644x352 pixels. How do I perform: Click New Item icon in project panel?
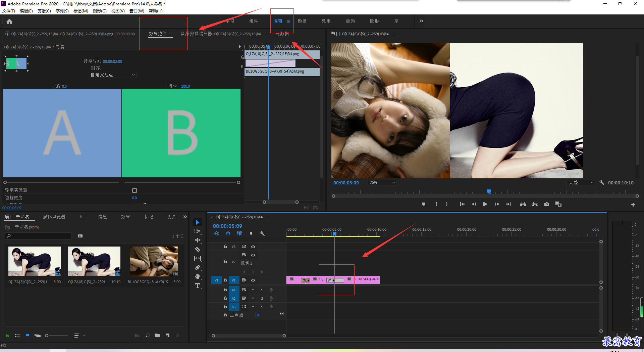click(x=168, y=336)
